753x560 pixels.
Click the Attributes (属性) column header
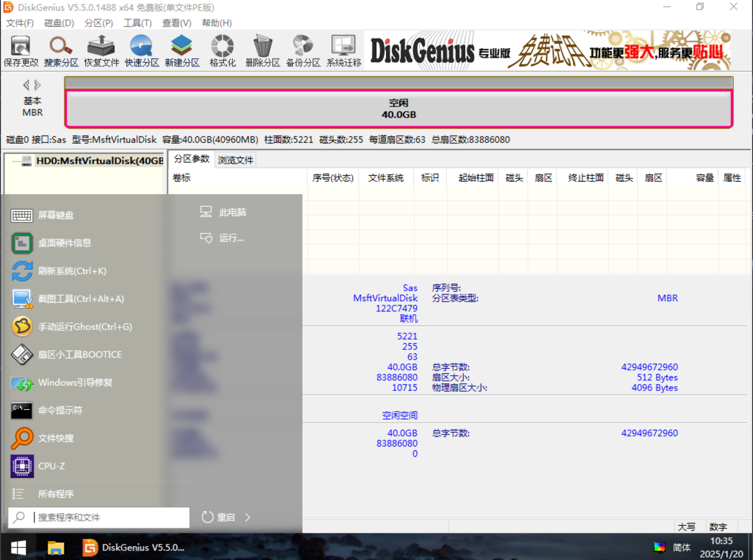[732, 178]
